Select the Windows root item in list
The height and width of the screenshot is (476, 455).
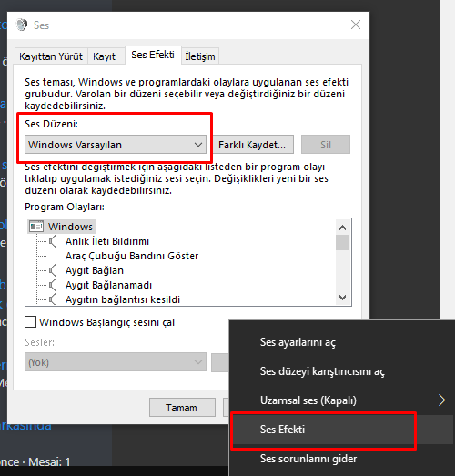tap(70, 227)
